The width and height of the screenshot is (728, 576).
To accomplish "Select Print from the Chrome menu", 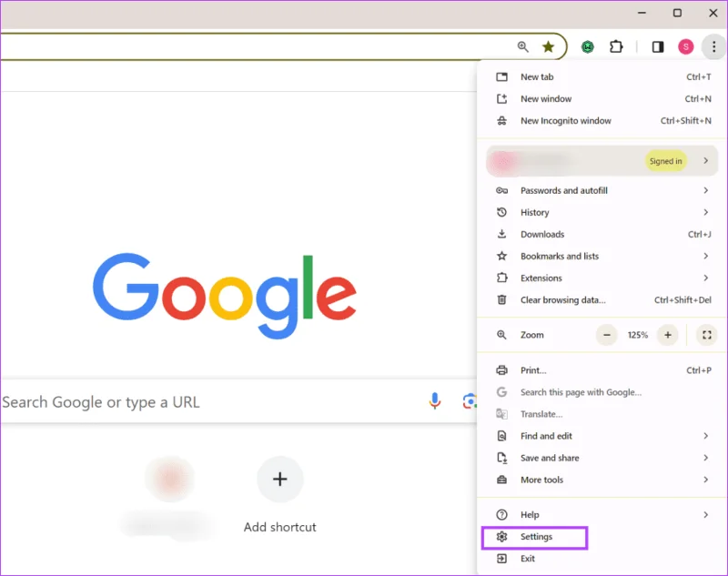I will [x=602, y=370].
